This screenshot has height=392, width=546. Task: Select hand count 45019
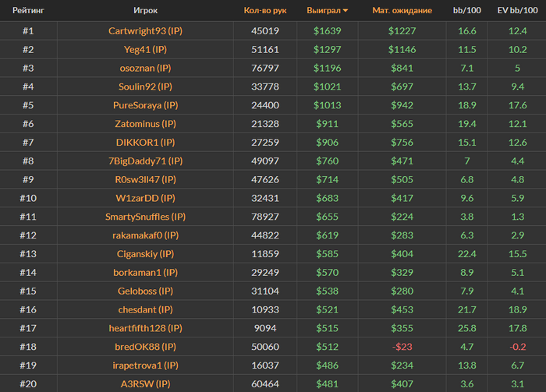(265, 31)
